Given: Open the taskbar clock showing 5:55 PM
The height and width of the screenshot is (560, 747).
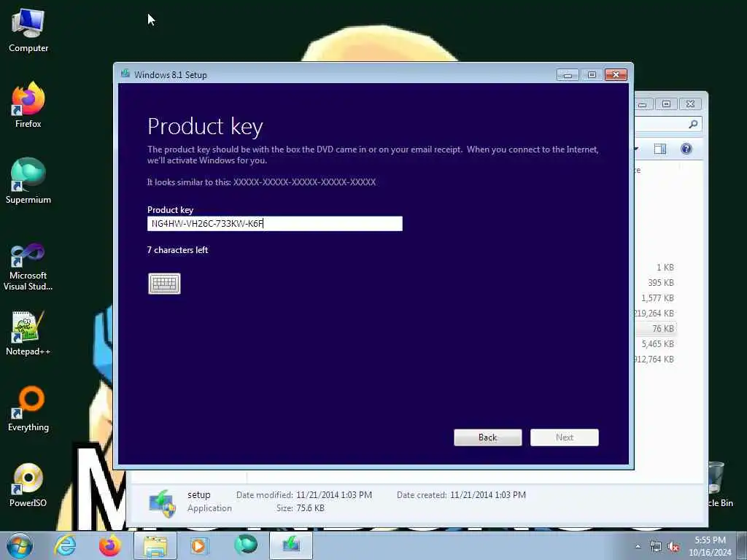Looking at the screenshot, I should pyautogui.click(x=710, y=546).
